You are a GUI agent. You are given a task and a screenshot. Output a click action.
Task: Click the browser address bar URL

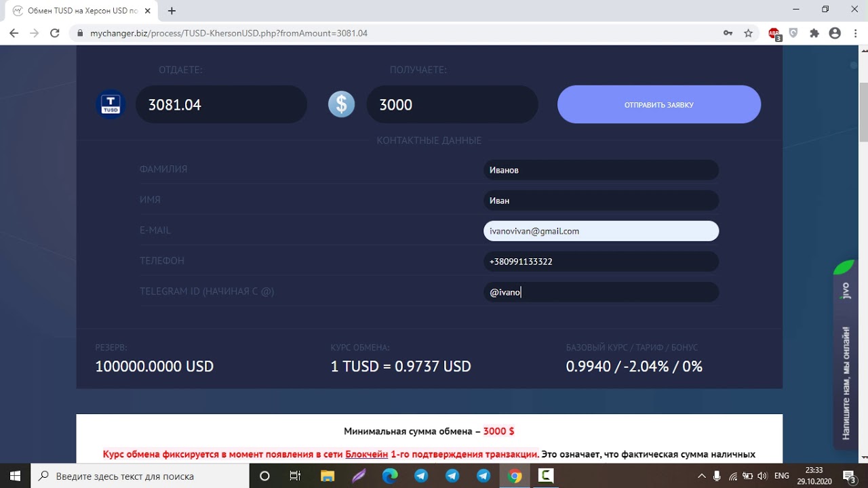(229, 33)
